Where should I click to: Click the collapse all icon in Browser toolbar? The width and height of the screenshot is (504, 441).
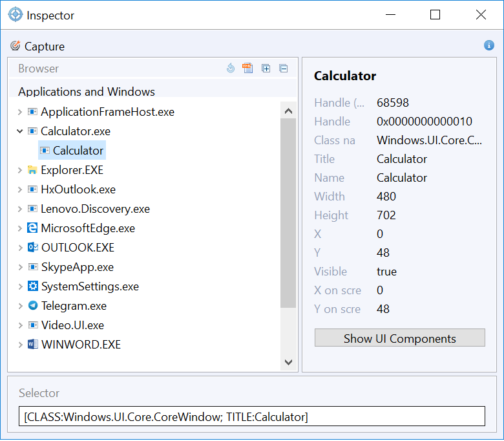[283, 68]
